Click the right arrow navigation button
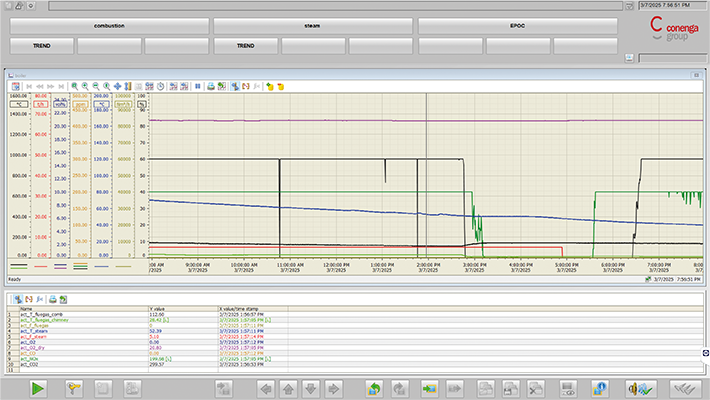Image resolution: width=710 pixels, height=400 pixels. click(333, 389)
